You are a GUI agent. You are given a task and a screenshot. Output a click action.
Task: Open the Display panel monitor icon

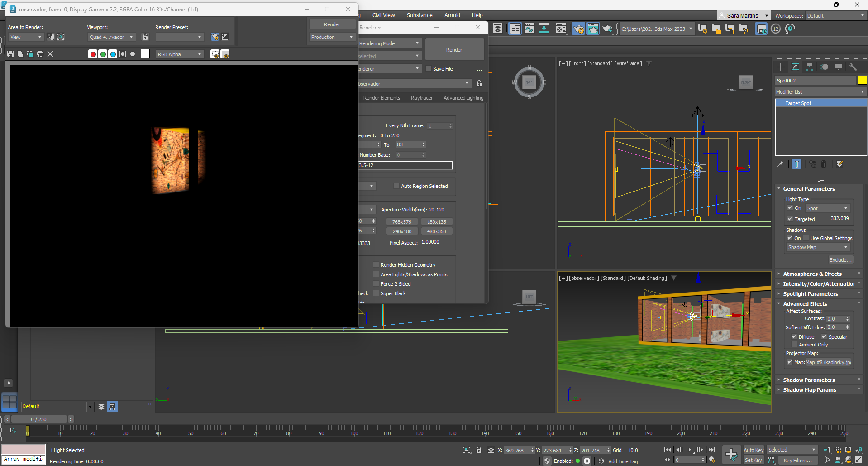[x=839, y=67]
